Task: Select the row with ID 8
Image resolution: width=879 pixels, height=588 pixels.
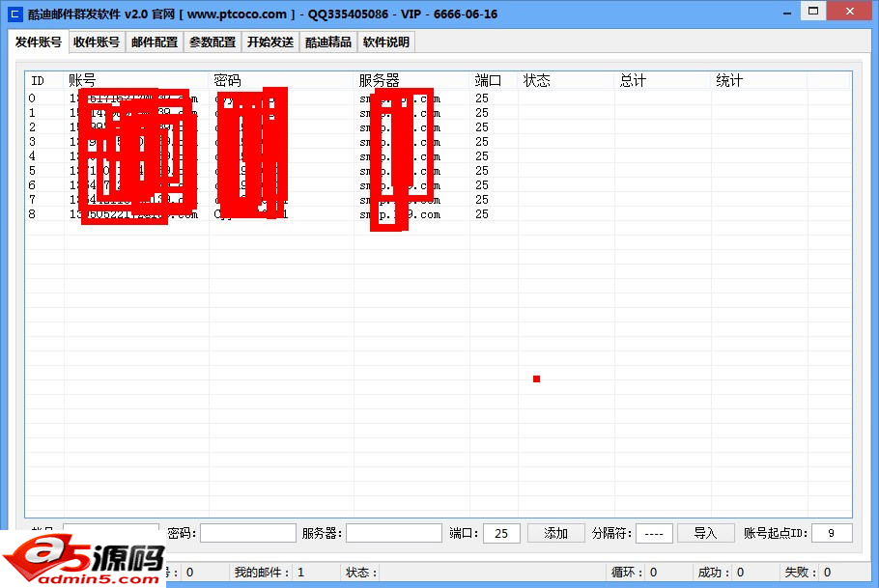Action: (x=439, y=214)
